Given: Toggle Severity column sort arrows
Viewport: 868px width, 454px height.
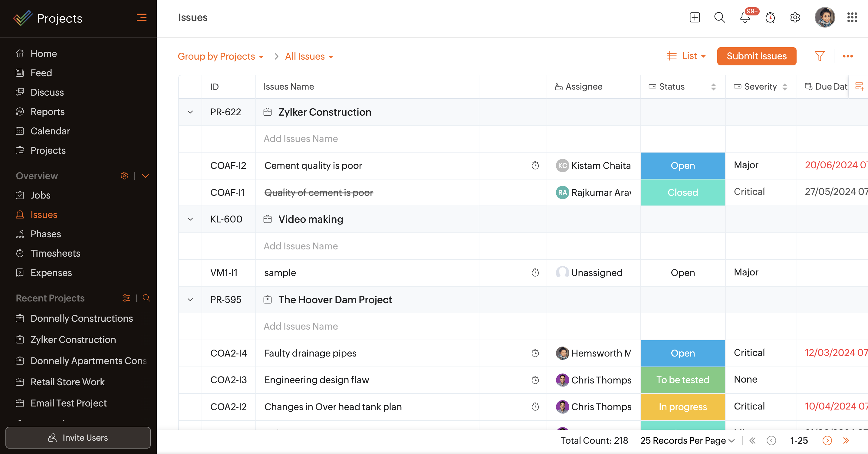Looking at the screenshot, I should click(784, 87).
